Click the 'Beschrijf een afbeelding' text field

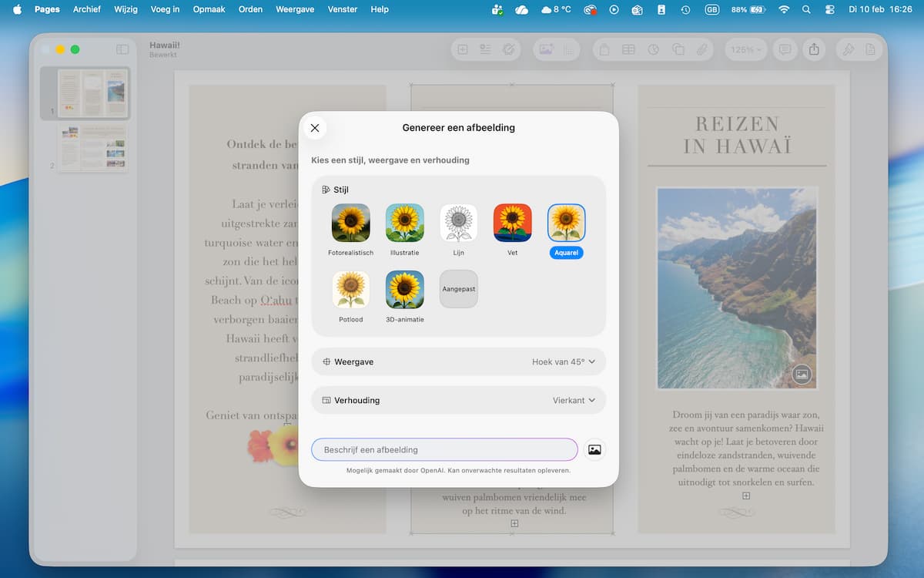click(444, 449)
